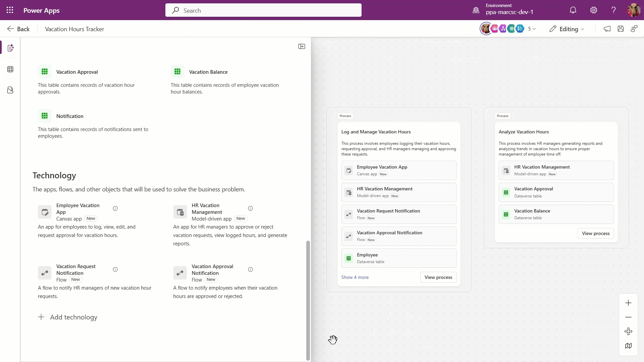
Task: Open notifications with the bell icon
Action: coord(573,10)
